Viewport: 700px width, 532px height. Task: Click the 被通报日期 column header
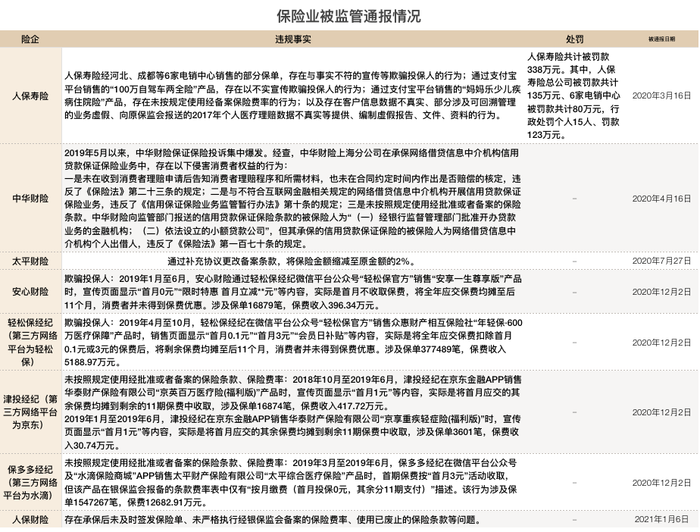tap(662, 39)
